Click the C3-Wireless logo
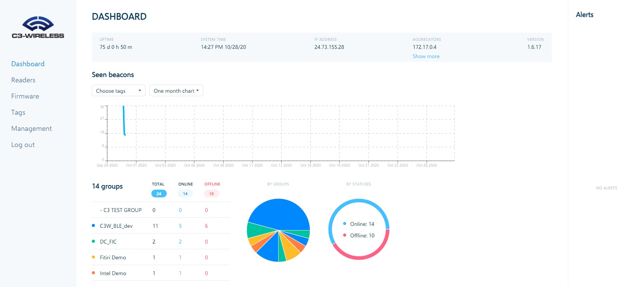 coord(38,27)
